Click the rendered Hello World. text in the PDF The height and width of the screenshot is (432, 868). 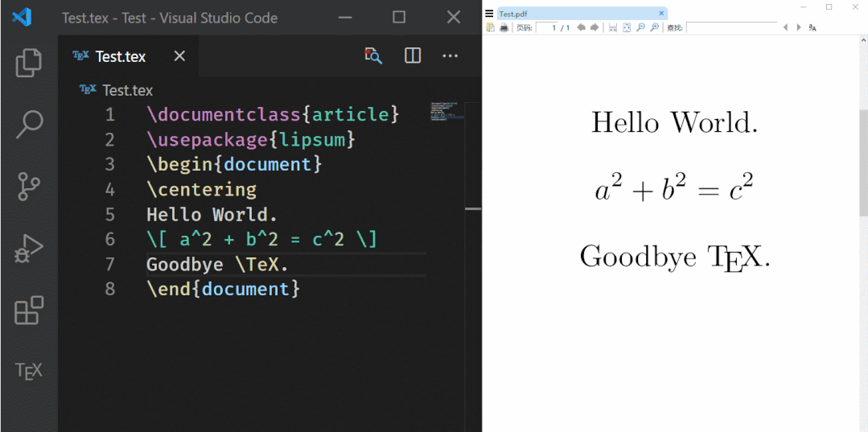675,122
